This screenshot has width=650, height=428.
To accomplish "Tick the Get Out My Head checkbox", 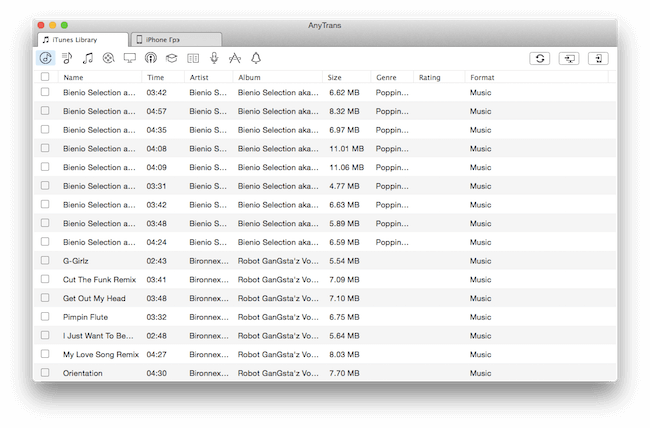I will pyautogui.click(x=45, y=298).
